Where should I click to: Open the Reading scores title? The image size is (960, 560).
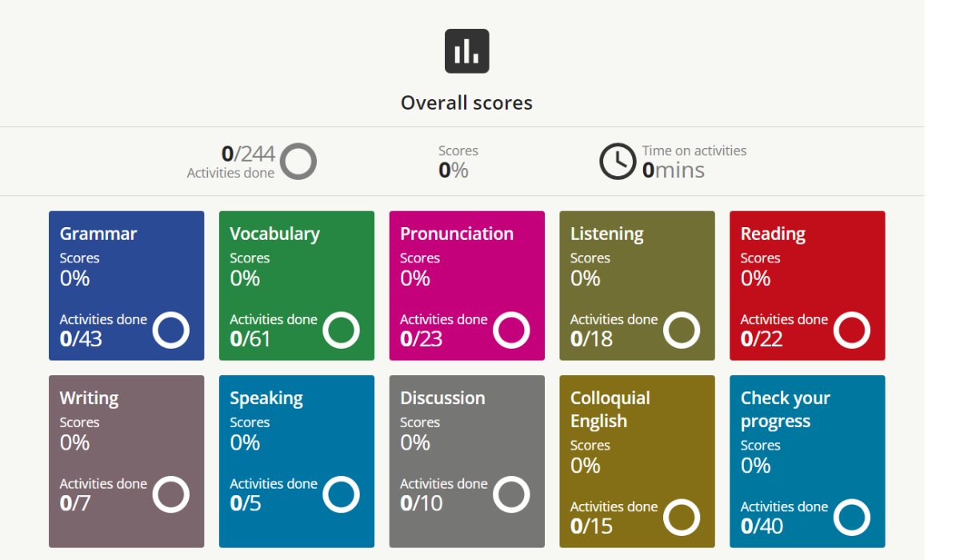coord(773,234)
